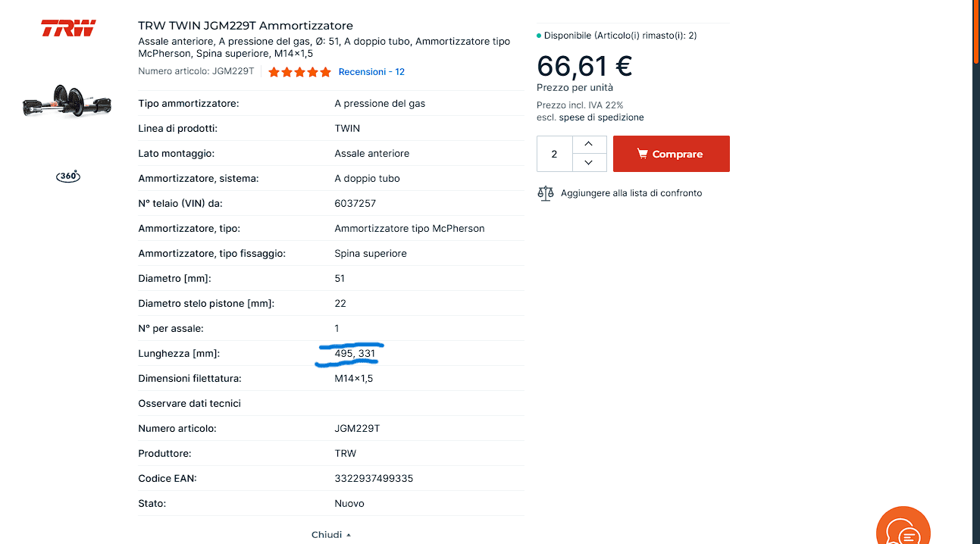Collapse the specifications with Chiudi
The height and width of the screenshot is (544, 980).
click(331, 534)
